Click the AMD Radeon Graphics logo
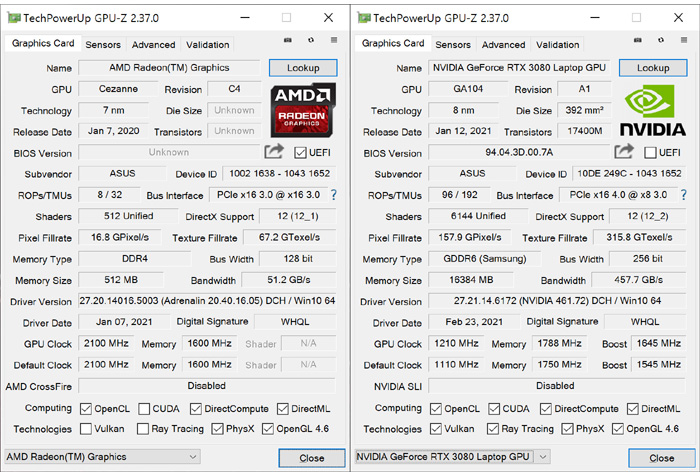 coord(303,110)
